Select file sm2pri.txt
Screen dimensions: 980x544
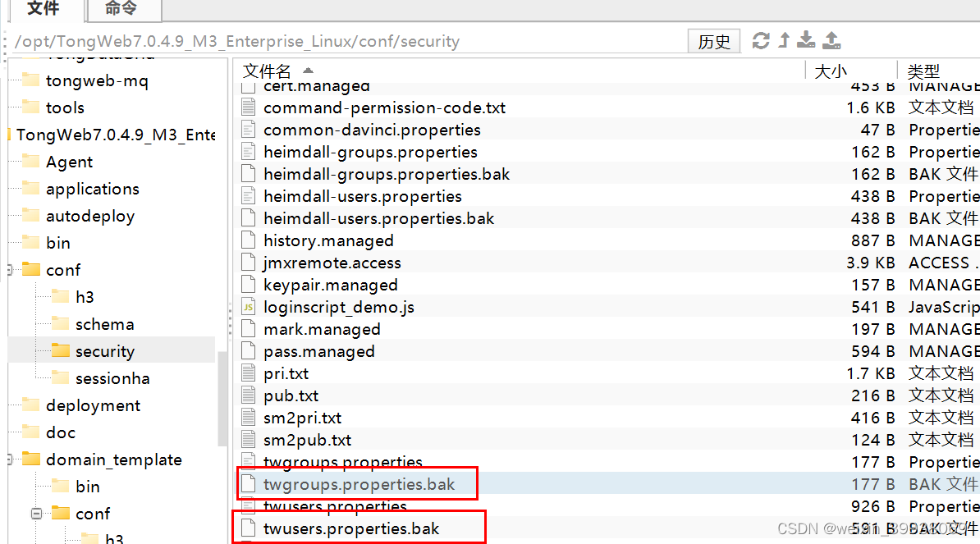pos(303,418)
